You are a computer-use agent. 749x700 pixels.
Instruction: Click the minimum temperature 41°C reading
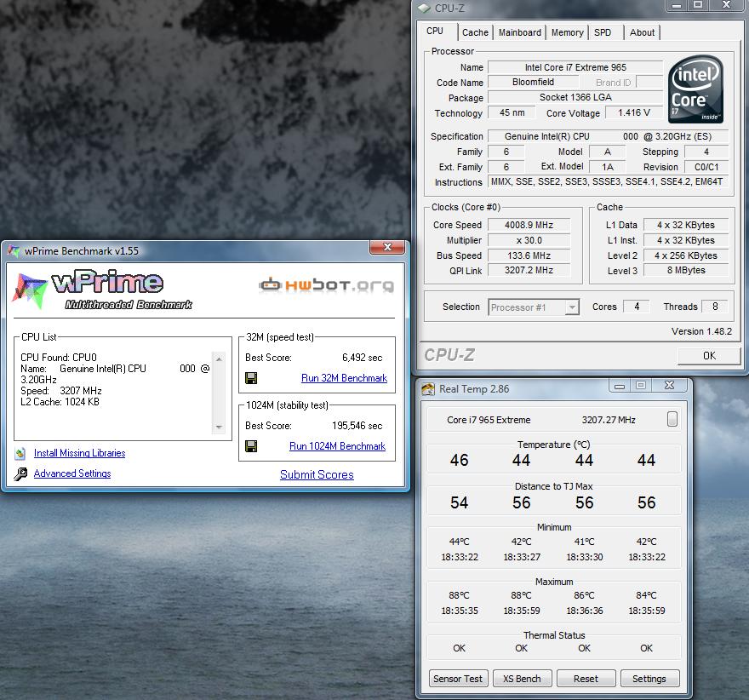pos(584,542)
